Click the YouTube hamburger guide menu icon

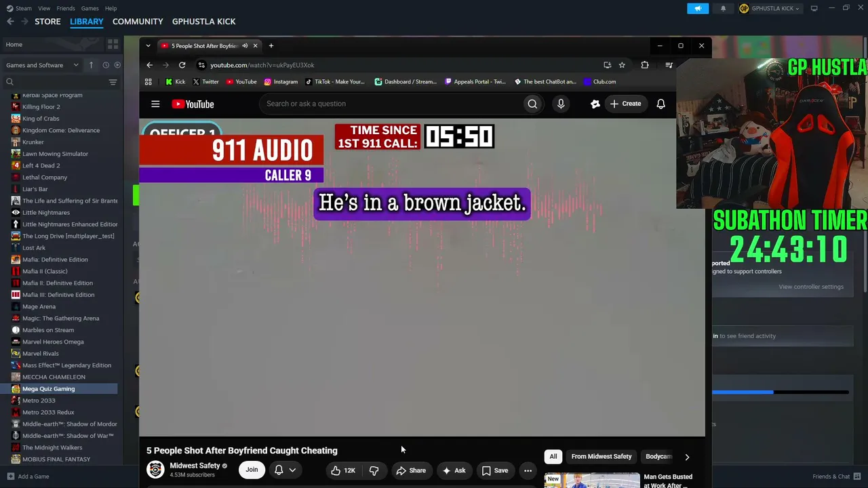pos(155,104)
